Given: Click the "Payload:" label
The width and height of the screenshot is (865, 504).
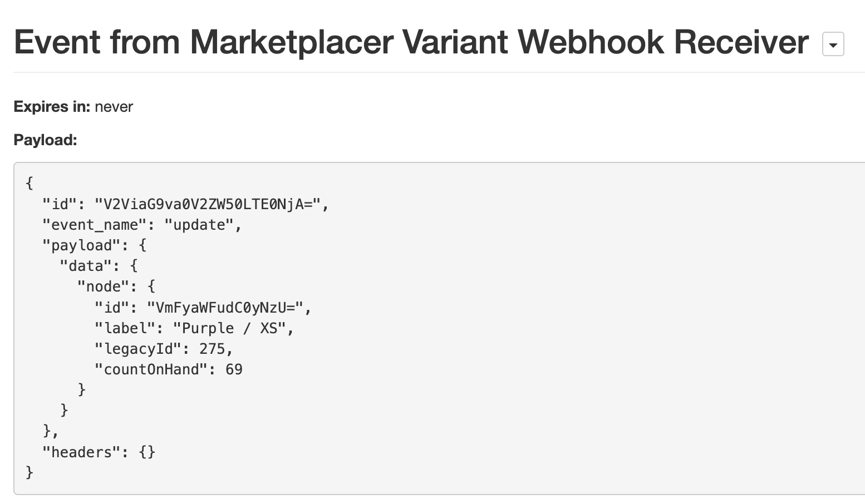Looking at the screenshot, I should [45, 140].
